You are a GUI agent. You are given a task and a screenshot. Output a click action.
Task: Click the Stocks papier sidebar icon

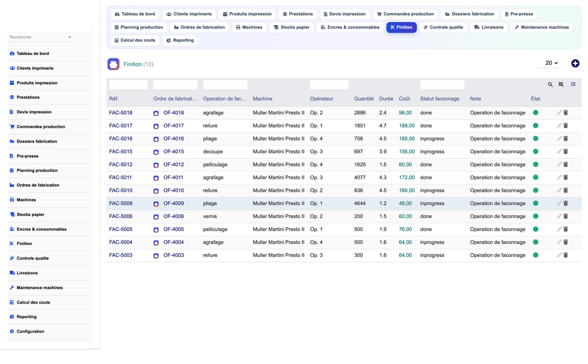tap(12, 215)
